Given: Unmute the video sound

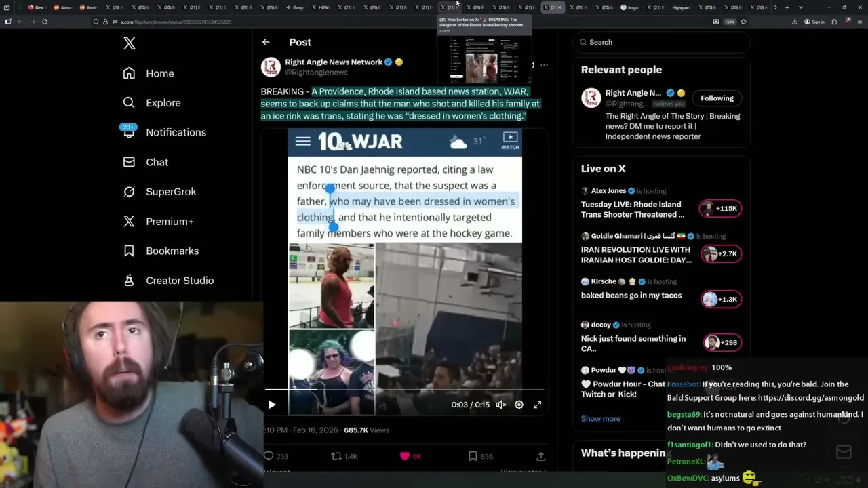Looking at the screenshot, I should [500, 405].
